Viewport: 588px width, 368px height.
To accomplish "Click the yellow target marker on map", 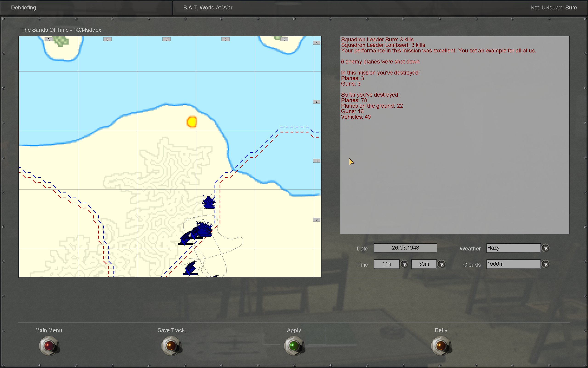I will [192, 122].
